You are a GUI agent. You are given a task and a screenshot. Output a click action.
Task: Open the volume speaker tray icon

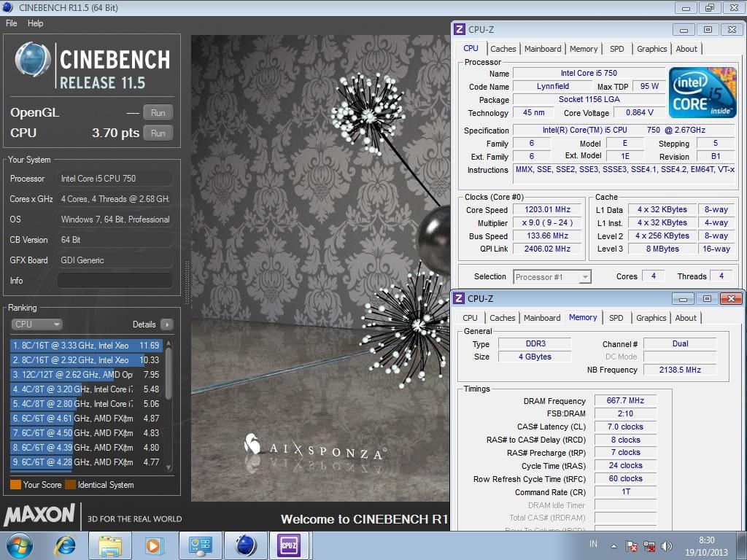click(667, 546)
